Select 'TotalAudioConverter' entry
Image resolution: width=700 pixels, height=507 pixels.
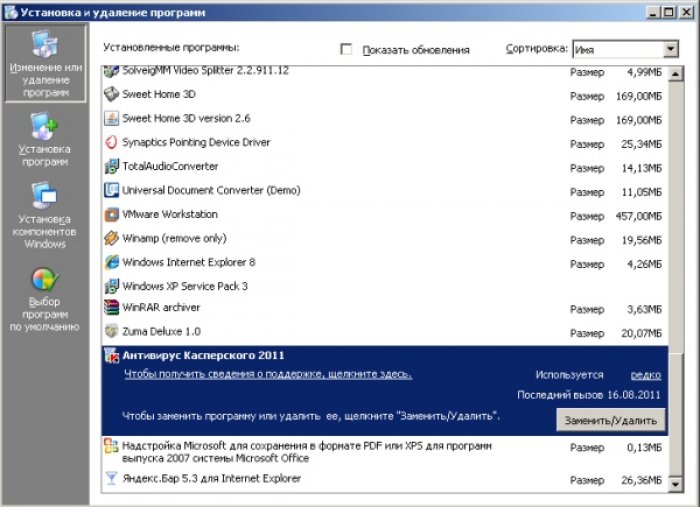click(x=385, y=167)
